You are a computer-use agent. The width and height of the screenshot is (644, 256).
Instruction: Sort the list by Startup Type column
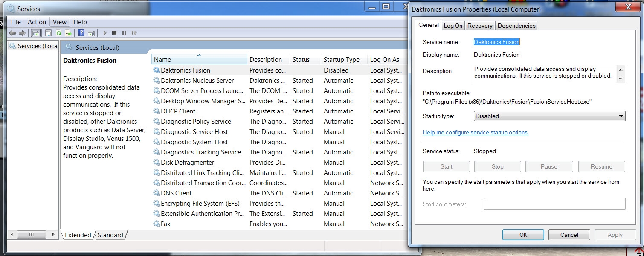(x=341, y=60)
